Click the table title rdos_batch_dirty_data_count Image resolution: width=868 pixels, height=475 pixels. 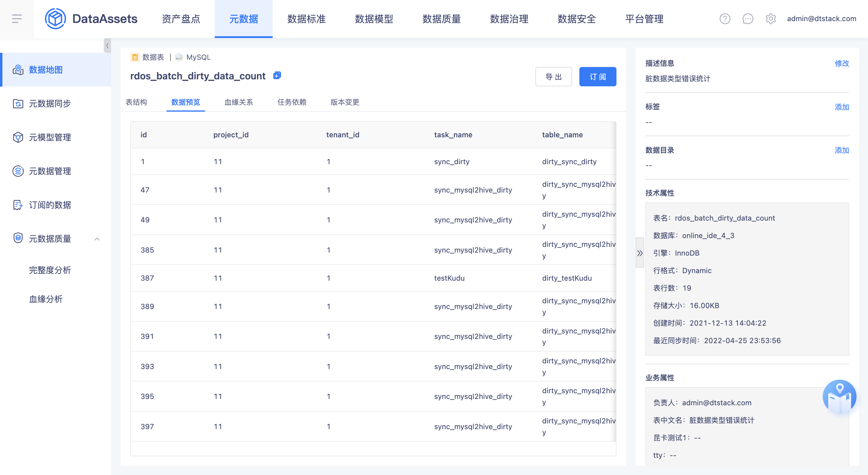pyautogui.click(x=198, y=76)
